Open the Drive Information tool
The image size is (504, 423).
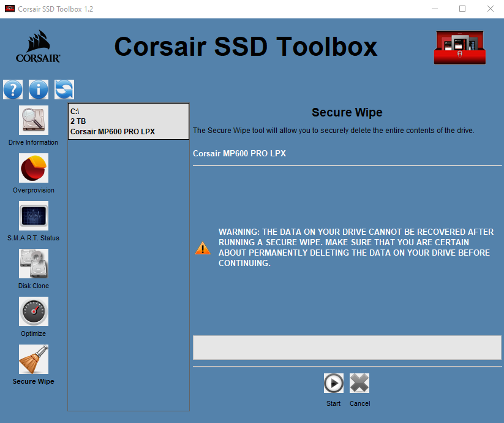point(34,120)
